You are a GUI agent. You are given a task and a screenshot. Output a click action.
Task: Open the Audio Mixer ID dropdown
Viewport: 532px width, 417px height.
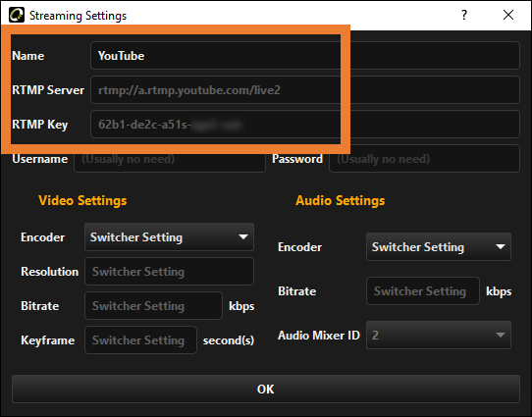click(x=439, y=335)
